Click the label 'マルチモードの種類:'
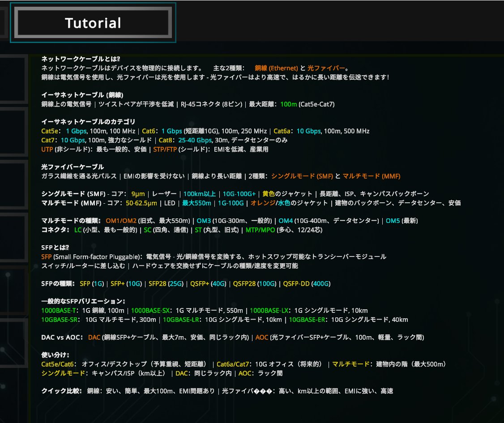Viewport: 504px width, 423px height. tap(72, 221)
